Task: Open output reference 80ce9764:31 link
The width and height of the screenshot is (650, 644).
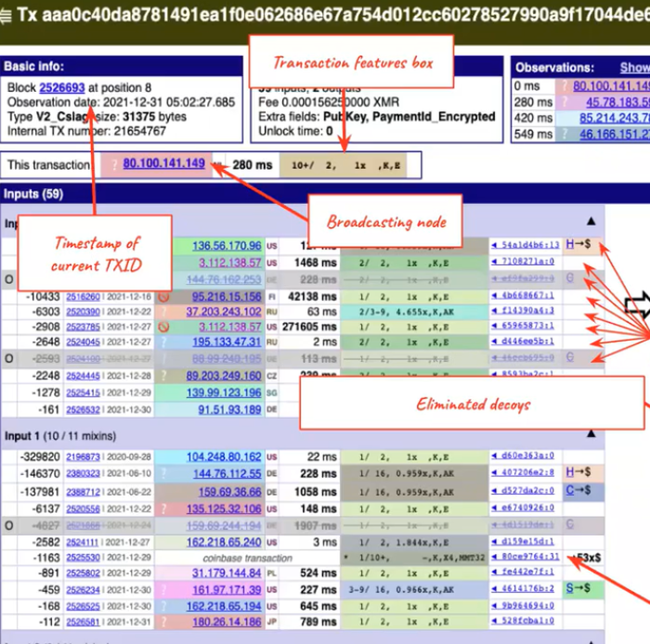Action: pos(525,557)
